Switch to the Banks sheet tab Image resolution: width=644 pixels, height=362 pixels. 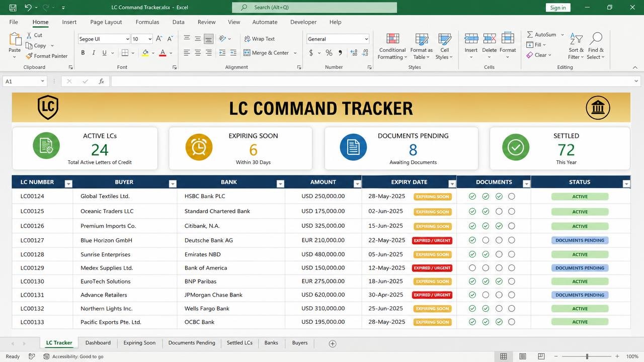[x=271, y=343]
